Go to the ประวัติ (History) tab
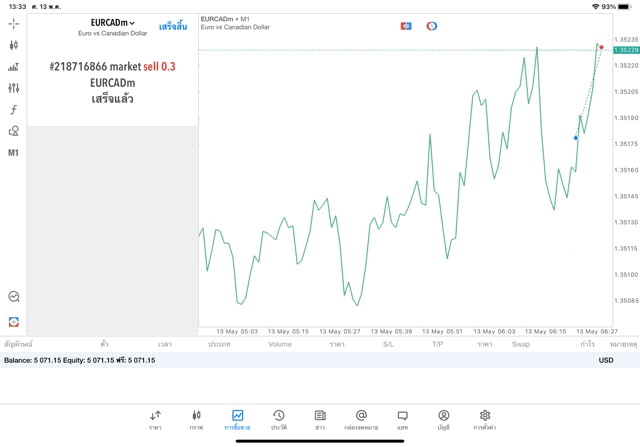 pyautogui.click(x=278, y=419)
